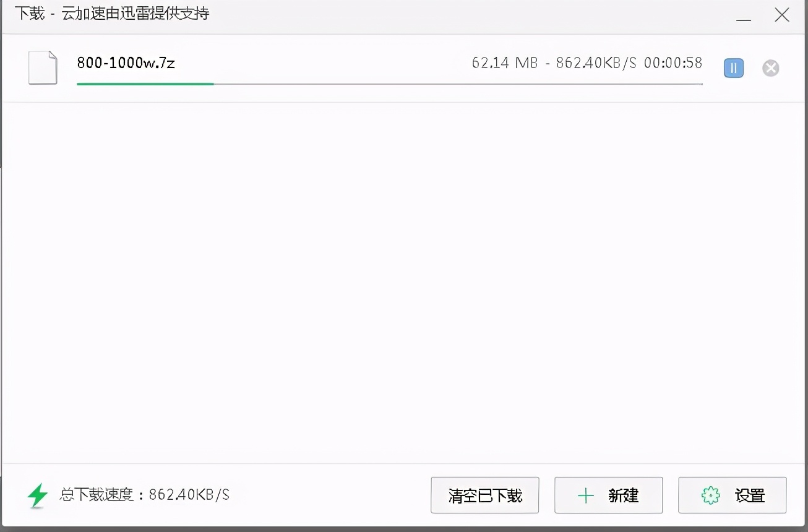Click the 862.40KB/S speed in the download row
The image size is (808, 532).
[596, 62]
